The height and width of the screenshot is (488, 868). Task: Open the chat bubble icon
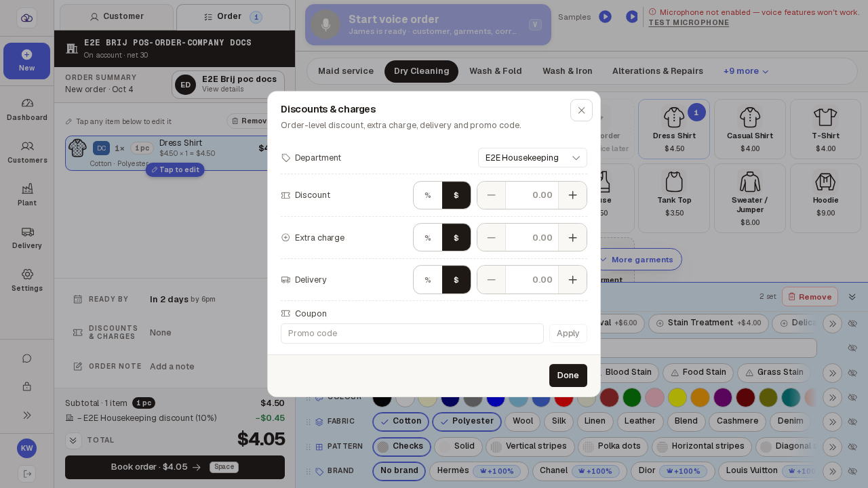(x=27, y=359)
